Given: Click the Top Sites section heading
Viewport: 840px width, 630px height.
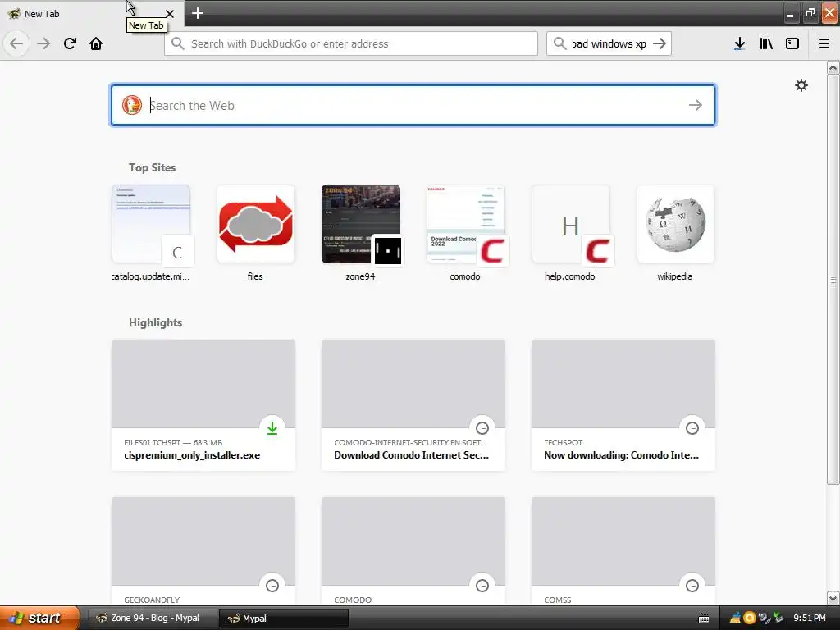Looking at the screenshot, I should [152, 167].
